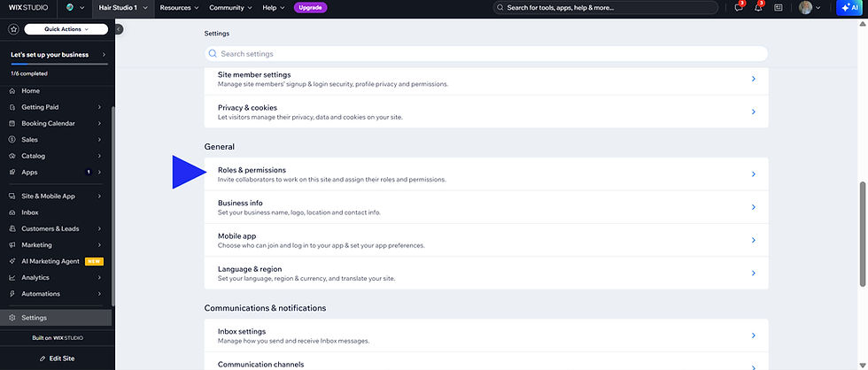Open Business info settings
This screenshot has width=868, height=370.
[486, 207]
